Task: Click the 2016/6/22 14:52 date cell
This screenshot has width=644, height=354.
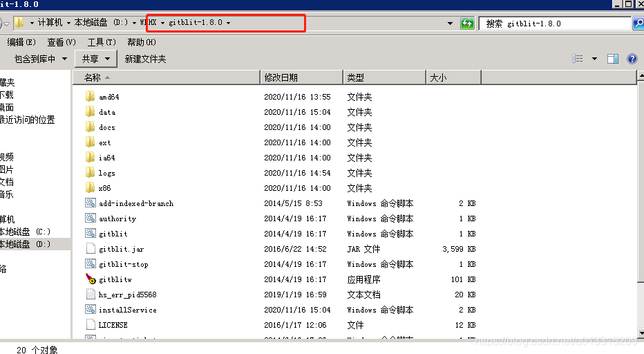Action: (295, 249)
